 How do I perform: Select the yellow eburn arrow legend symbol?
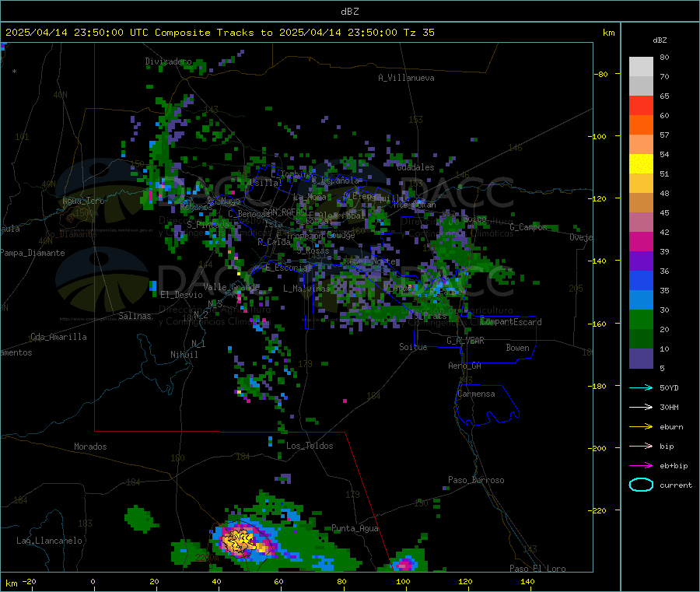(641, 427)
